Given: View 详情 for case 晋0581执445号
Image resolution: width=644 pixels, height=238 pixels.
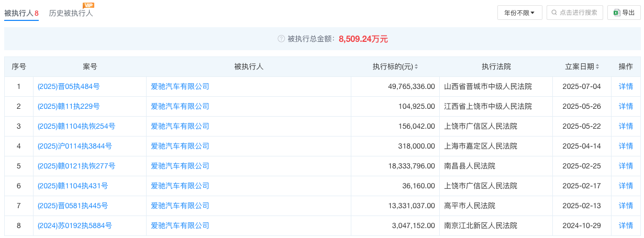Looking at the screenshot, I should [626, 206].
